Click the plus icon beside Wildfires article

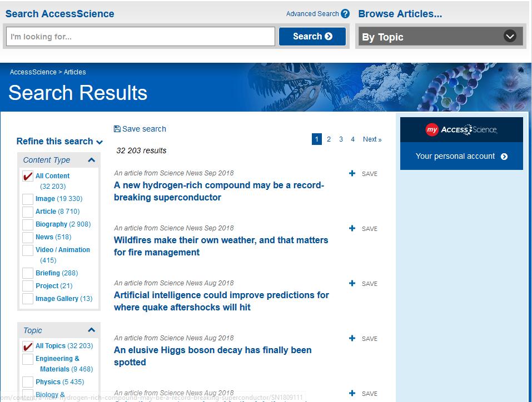[x=352, y=228]
